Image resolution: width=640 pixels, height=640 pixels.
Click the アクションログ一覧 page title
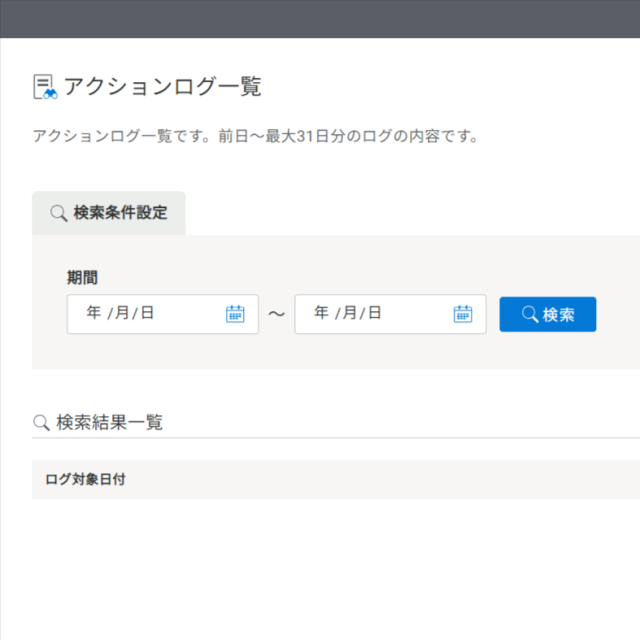[162, 87]
